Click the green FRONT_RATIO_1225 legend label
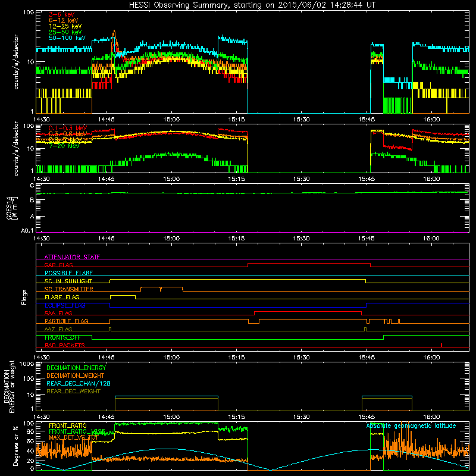 pyautogui.click(x=77, y=431)
